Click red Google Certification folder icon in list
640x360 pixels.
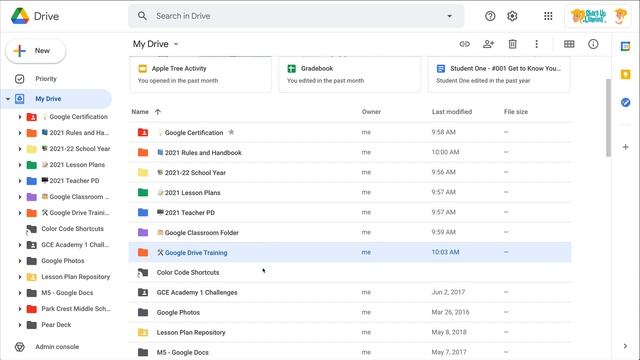tap(143, 132)
